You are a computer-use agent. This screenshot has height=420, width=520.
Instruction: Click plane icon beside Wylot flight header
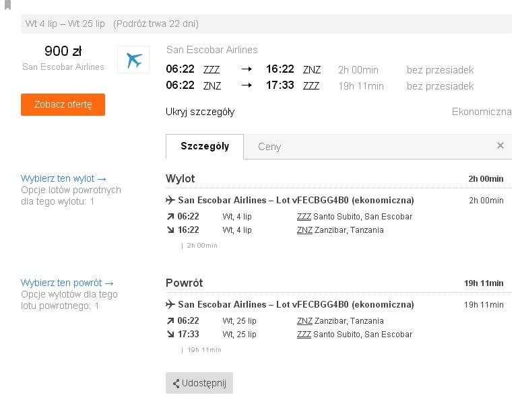click(x=170, y=200)
